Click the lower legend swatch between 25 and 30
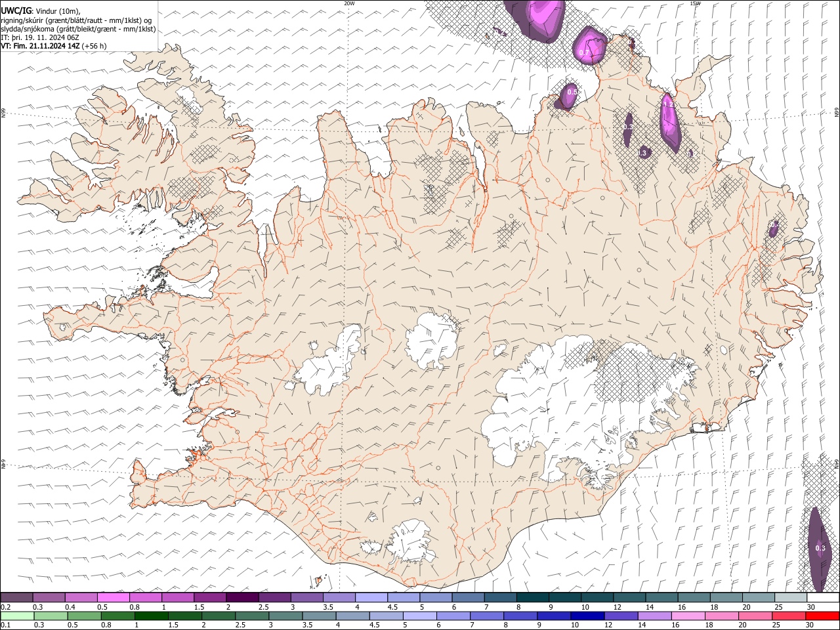Screen dimensions: 840x630 (788, 616)
